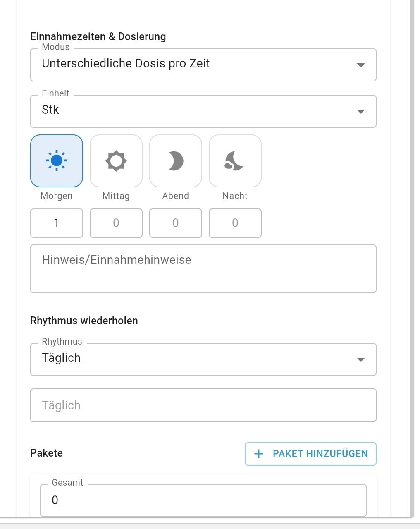
Task: Toggle the Mittag sun icon tile
Action: 116,161
